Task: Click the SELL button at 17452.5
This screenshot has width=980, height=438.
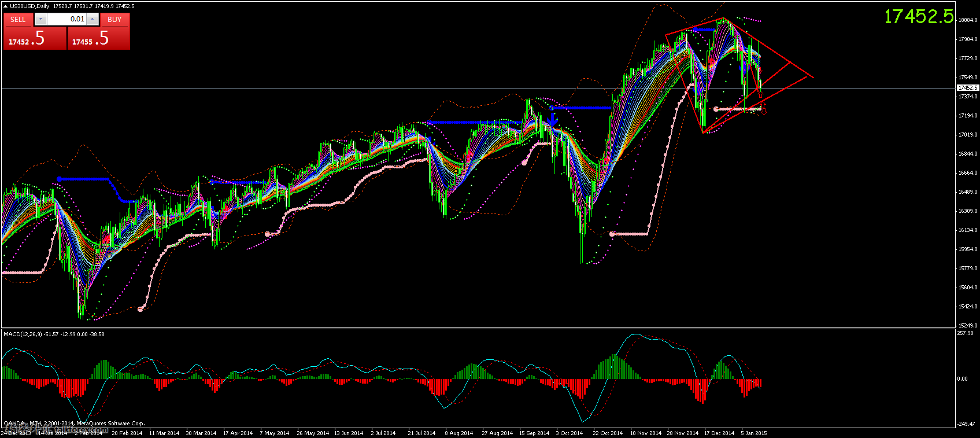Action: (x=35, y=38)
